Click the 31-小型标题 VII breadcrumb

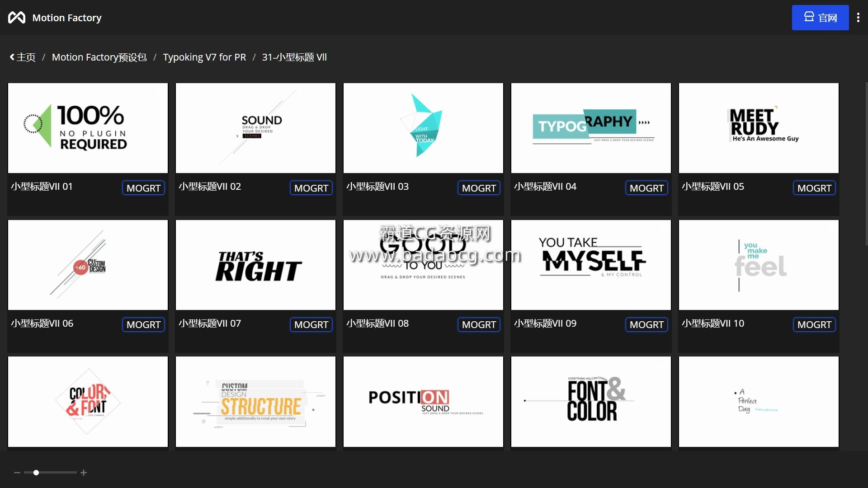(294, 57)
